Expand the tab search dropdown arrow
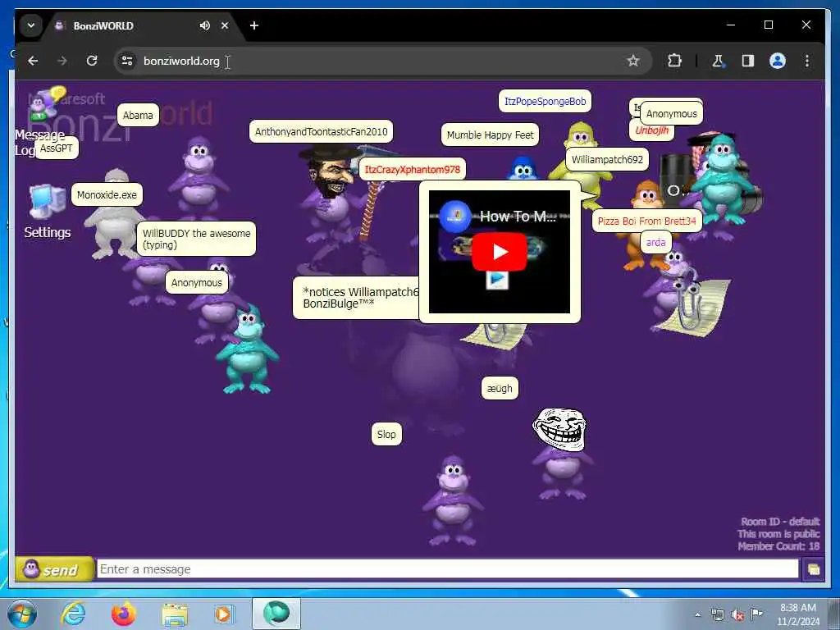 31,25
